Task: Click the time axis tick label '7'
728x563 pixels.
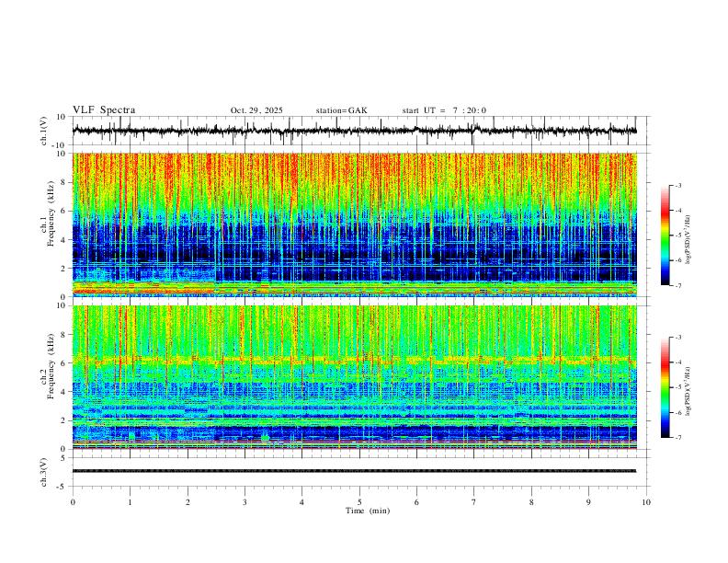Action: 474,502
